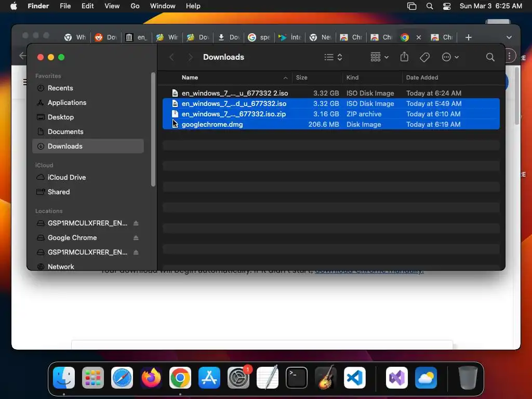Select the 677332.iso.zip archive
532x399 pixels.
(331, 114)
